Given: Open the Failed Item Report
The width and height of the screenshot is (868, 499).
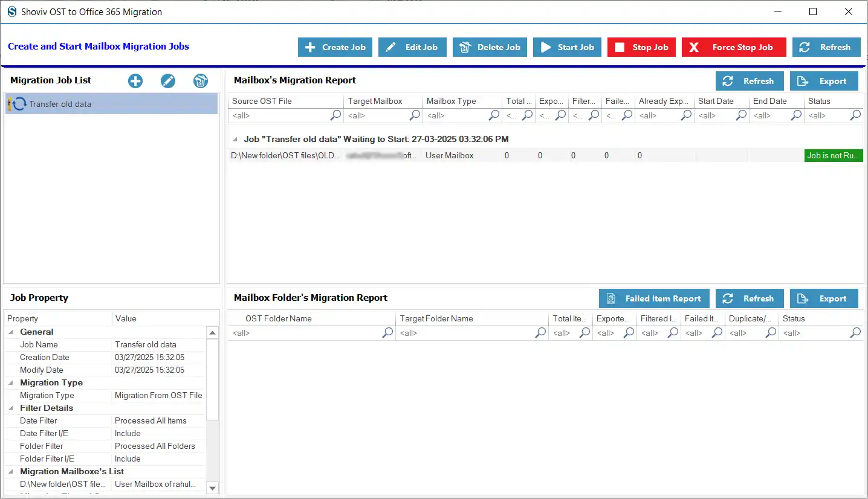Looking at the screenshot, I should [x=654, y=298].
